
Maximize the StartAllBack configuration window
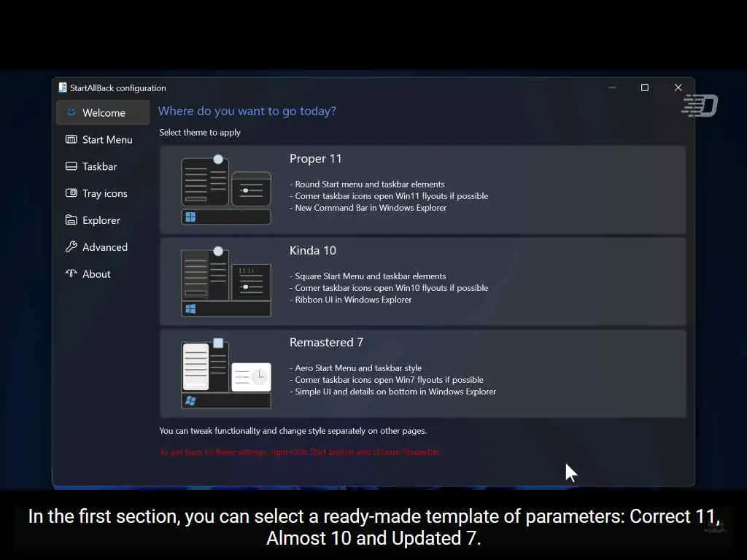[x=645, y=87]
